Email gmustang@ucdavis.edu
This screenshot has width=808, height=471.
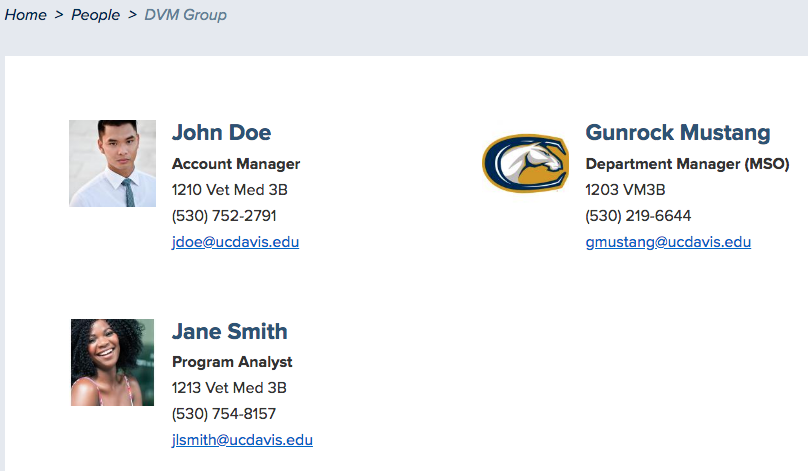tap(667, 242)
